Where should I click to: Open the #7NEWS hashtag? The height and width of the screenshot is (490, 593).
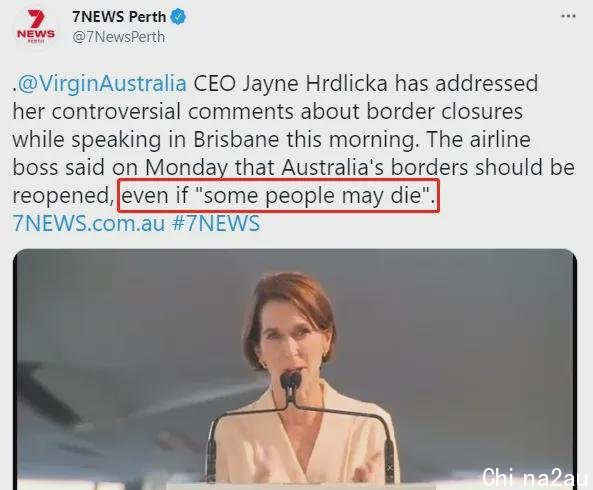pyautogui.click(x=216, y=223)
